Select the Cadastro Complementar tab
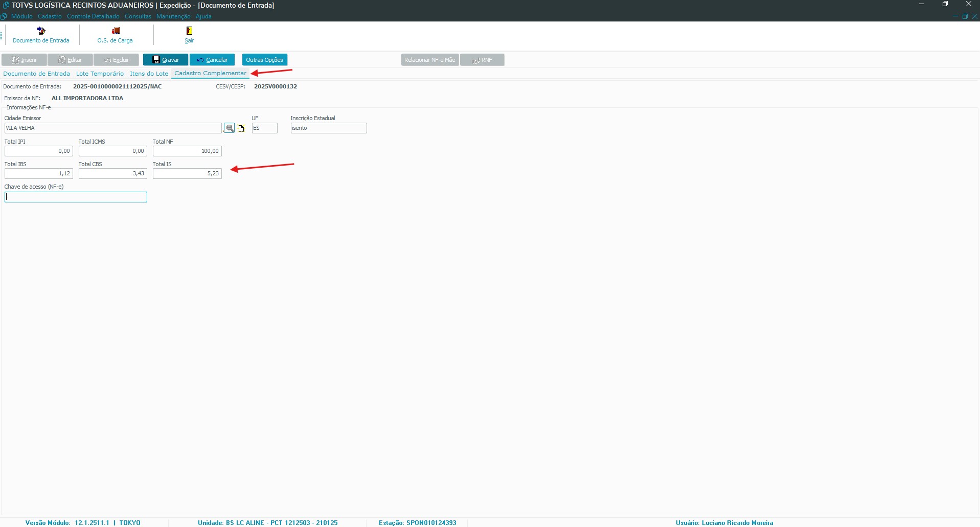Image resolution: width=980 pixels, height=527 pixels. tap(210, 73)
